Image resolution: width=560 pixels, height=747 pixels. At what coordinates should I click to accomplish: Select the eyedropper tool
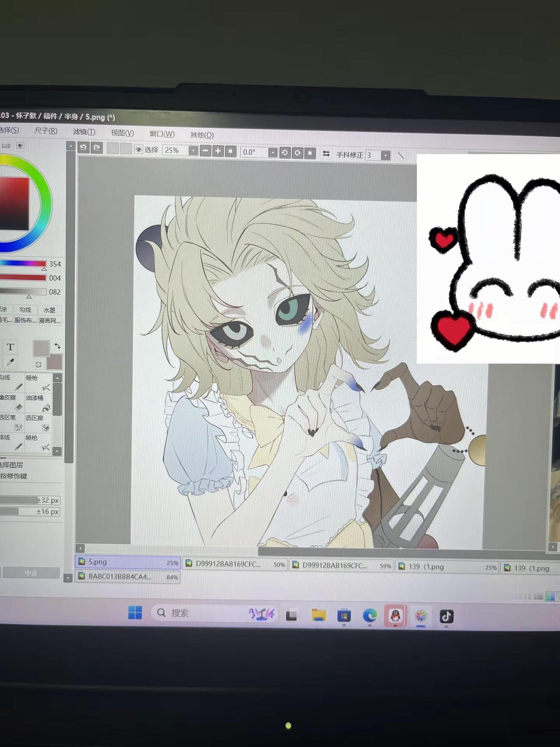coord(10,363)
